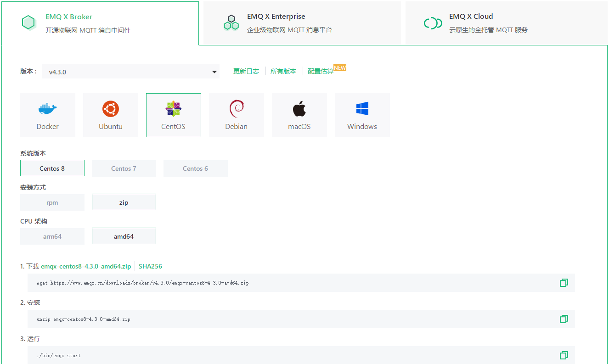This screenshot has width=609, height=364.
Task: Click the wget command text
Action: (x=143, y=283)
